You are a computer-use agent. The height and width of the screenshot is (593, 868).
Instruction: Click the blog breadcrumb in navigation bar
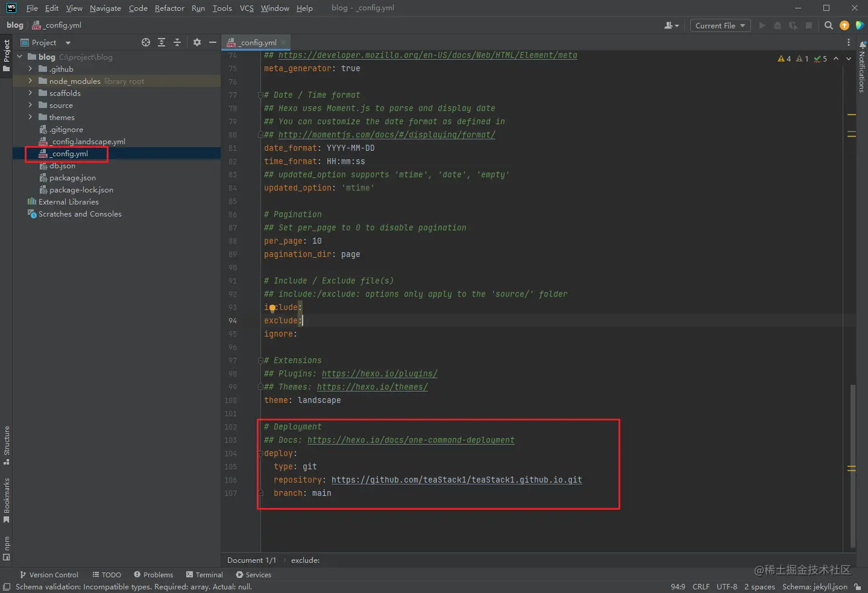[15, 25]
